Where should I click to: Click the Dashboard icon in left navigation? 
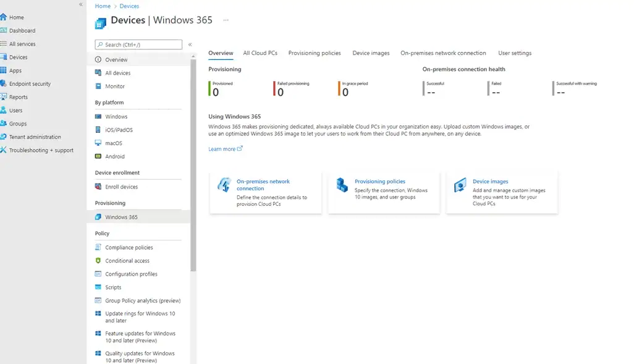4,30
